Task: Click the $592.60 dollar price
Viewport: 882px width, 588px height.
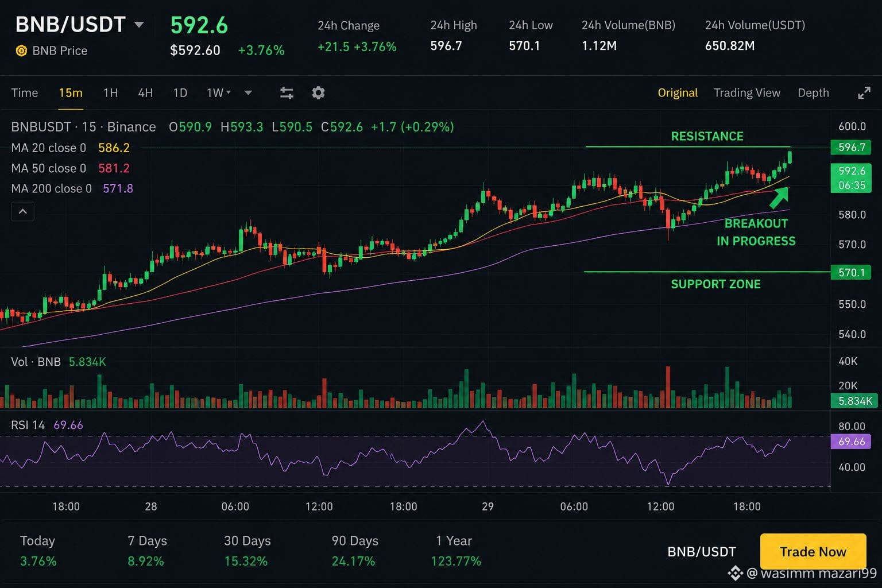Action: click(x=195, y=51)
